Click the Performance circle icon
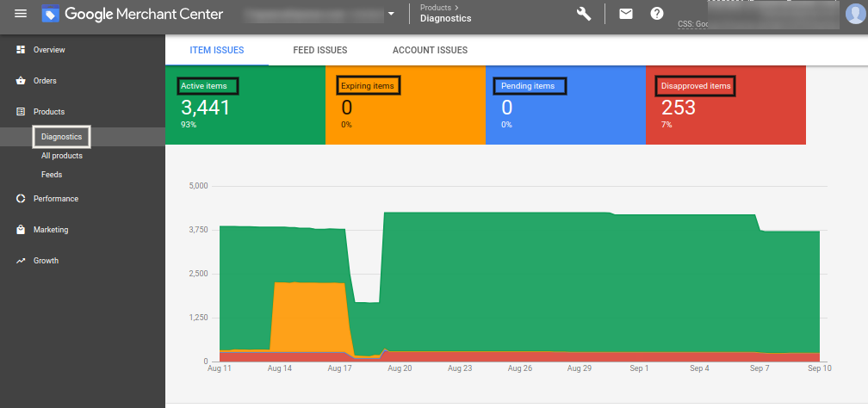Image resolution: width=868 pixels, height=408 pixels. point(21,198)
